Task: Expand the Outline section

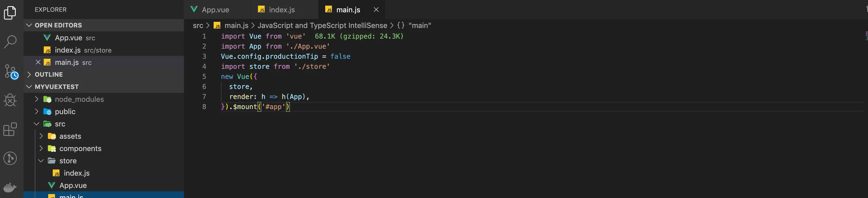Action: (x=29, y=74)
